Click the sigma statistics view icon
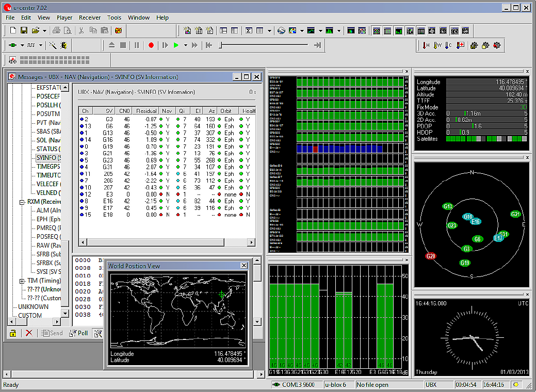 [x=249, y=30]
